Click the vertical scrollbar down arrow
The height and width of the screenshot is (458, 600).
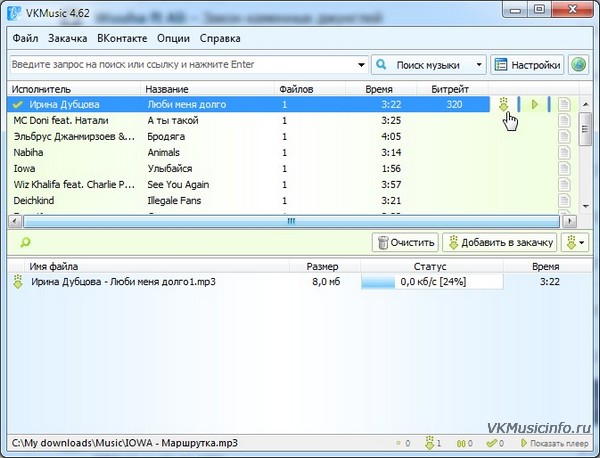(585, 206)
